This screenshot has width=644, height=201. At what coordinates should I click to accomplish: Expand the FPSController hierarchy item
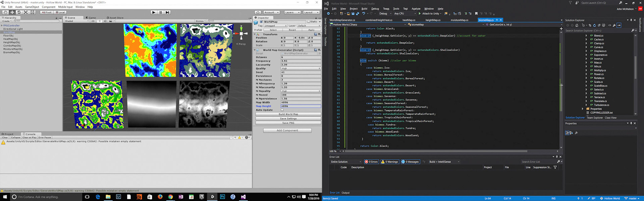[2, 25]
